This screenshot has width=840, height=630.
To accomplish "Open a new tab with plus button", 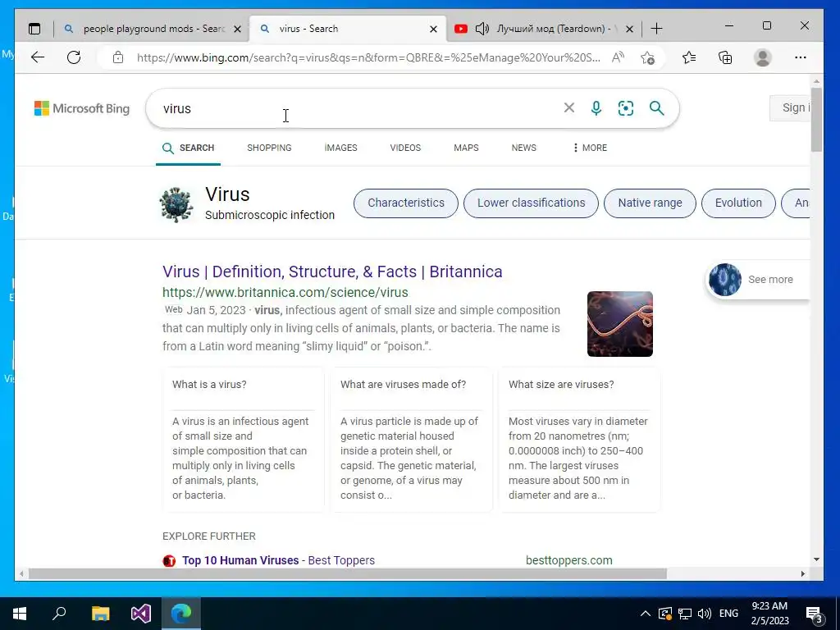I will tap(656, 29).
